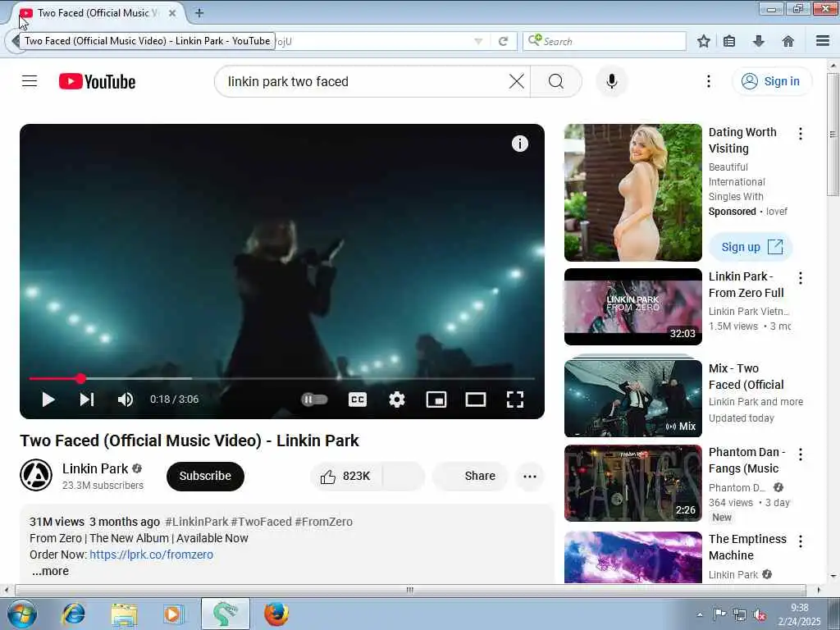Open the Dating Worth Visiting ad thumbnail
Image resolution: width=840 pixels, height=630 pixels.
(x=632, y=193)
